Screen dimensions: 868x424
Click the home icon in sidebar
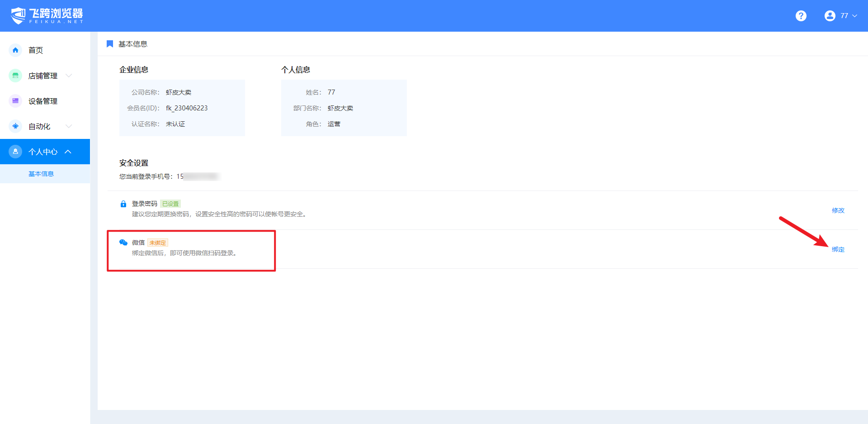point(15,50)
